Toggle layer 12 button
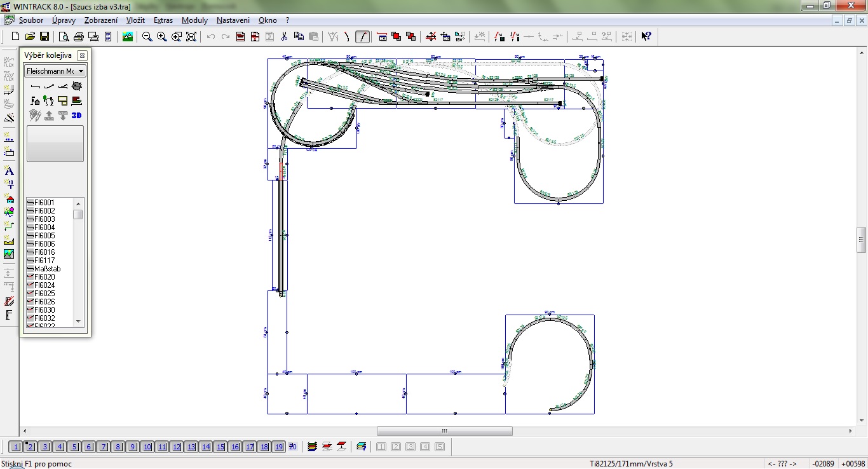Image resolution: width=868 pixels, height=469 pixels. 177,447
